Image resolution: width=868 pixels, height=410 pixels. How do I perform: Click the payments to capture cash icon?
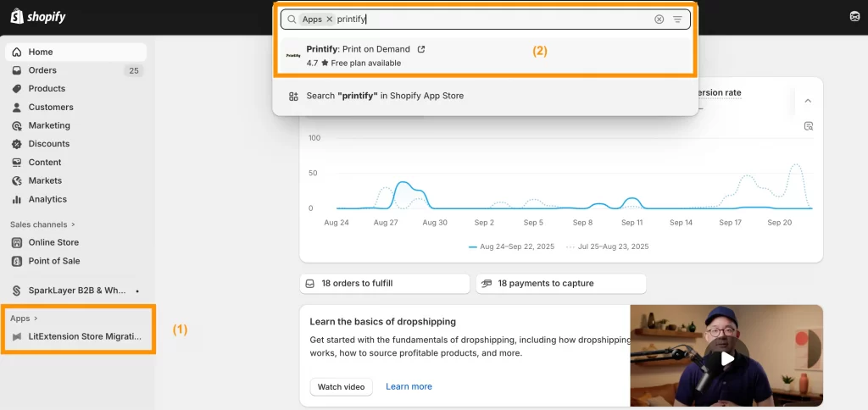coord(487,283)
